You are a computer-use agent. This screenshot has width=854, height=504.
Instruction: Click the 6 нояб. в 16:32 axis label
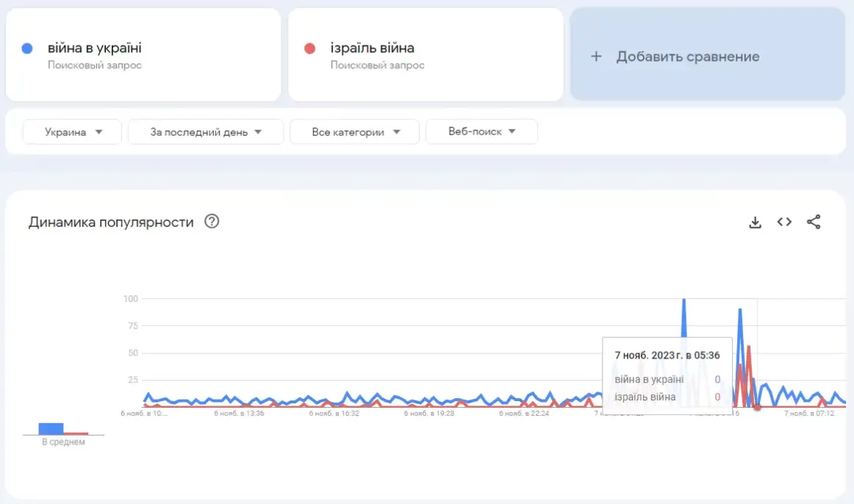click(334, 414)
